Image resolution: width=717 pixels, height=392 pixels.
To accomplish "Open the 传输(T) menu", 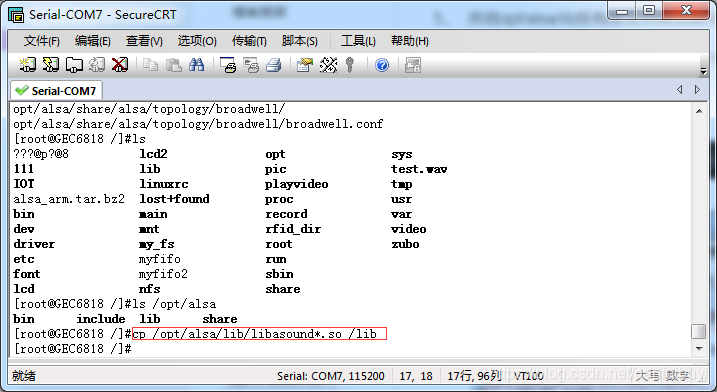I will pyautogui.click(x=249, y=41).
